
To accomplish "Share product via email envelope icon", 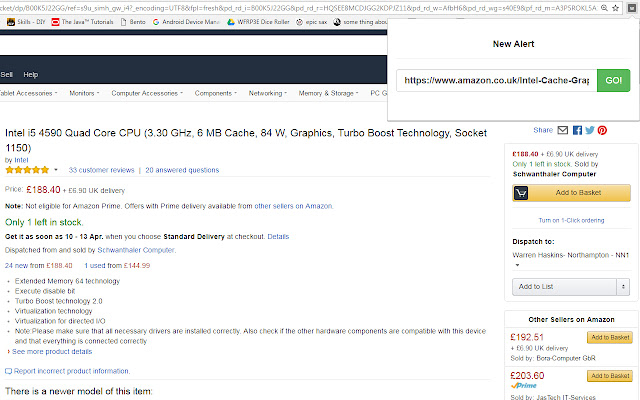I will point(563,130).
